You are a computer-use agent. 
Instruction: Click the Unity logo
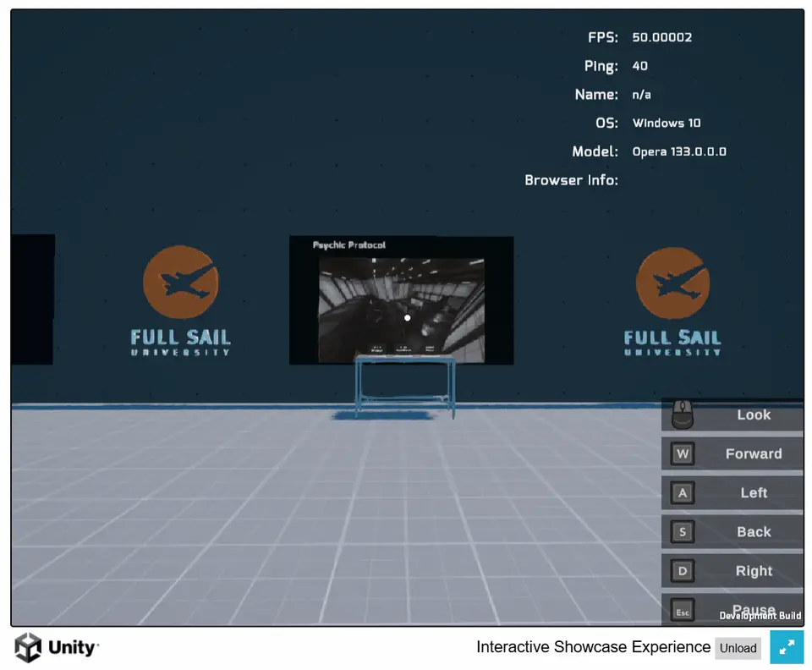coord(56,647)
